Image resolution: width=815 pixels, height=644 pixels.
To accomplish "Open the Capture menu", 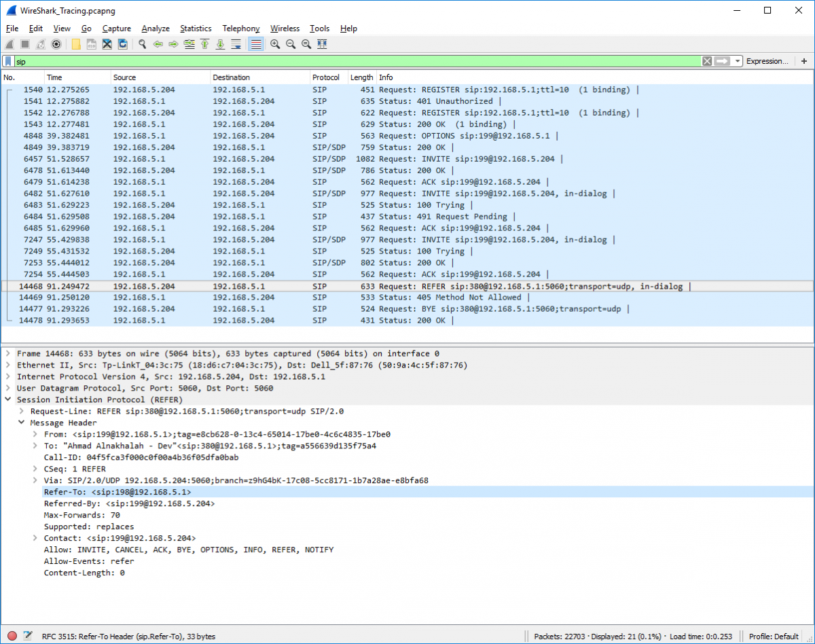I will coord(116,29).
